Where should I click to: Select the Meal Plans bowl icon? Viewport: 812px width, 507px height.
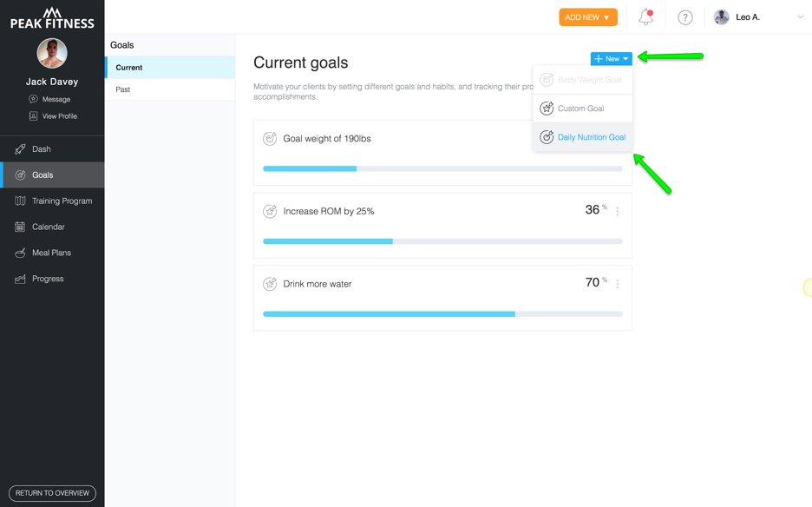point(20,253)
